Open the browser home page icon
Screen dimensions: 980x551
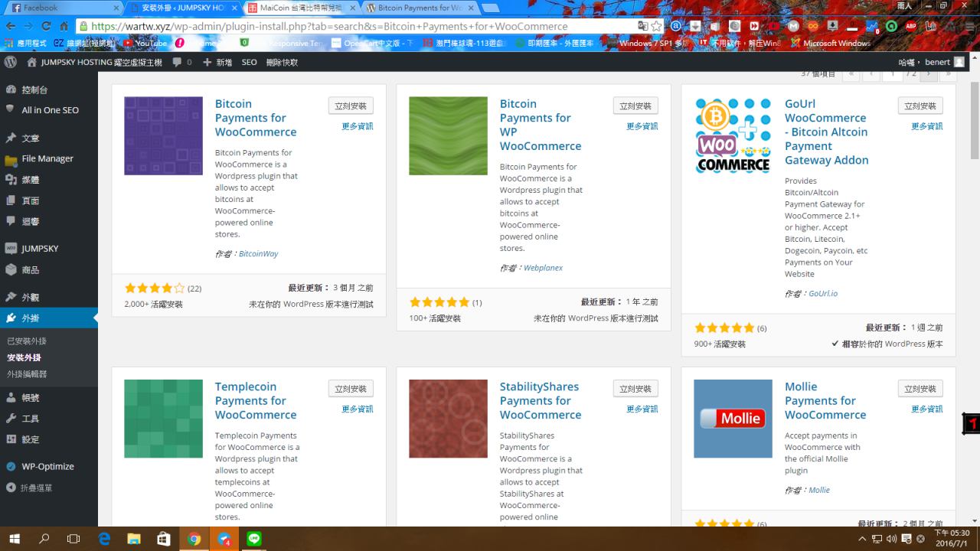click(x=64, y=25)
